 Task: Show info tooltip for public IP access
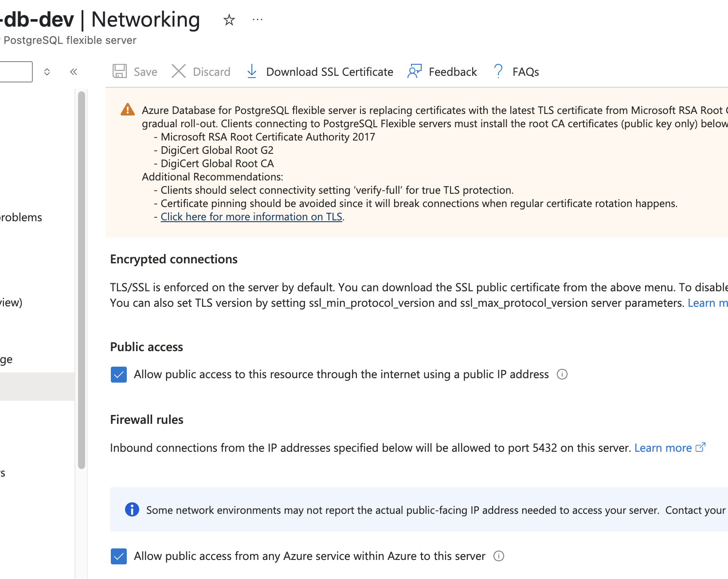tap(562, 375)
